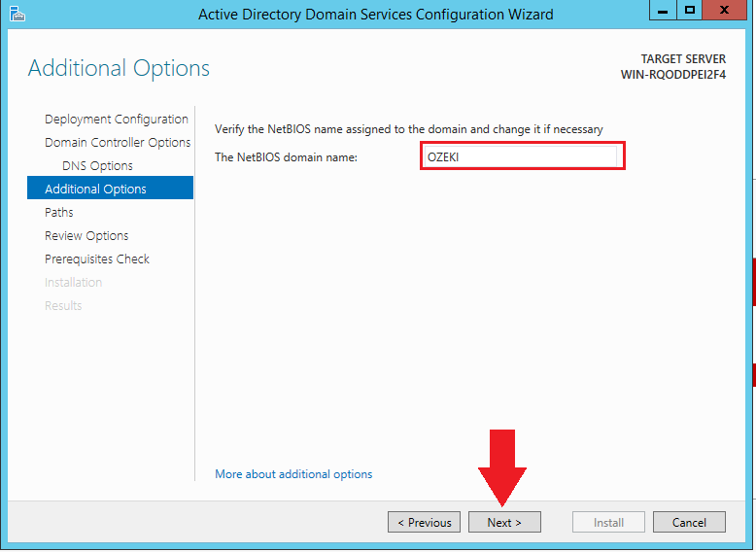
Task: Maximize the configuration wizard window
Action: click(x=691, y=12)
